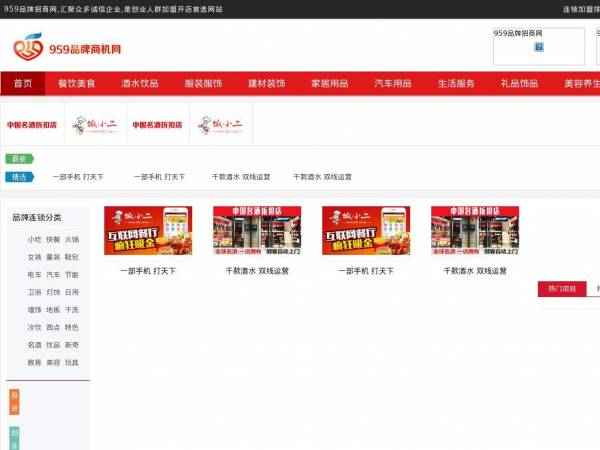Select the 卫浴 category link
Screen dimensions: 600x450
[34, 292]
